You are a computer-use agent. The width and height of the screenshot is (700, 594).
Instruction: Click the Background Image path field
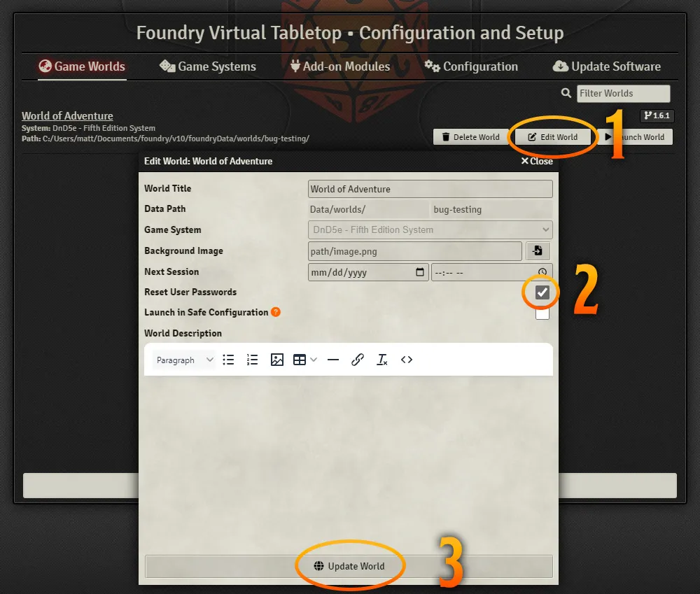414,251
